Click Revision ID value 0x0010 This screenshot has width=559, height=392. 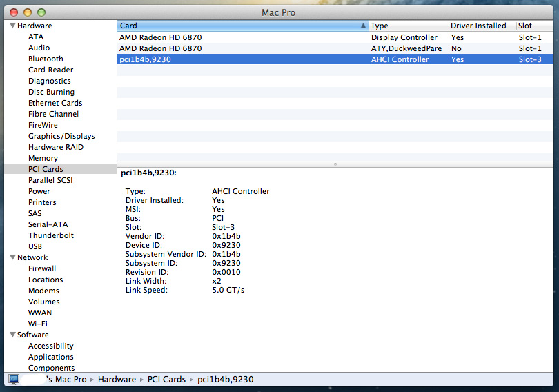point(226,273)
